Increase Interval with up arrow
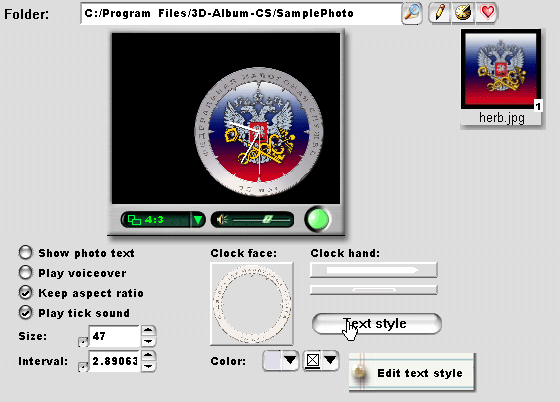 click(148, 355)
